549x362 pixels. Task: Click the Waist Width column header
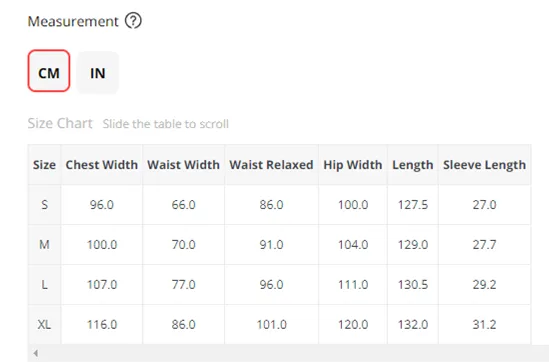click(x=183, y=165)
